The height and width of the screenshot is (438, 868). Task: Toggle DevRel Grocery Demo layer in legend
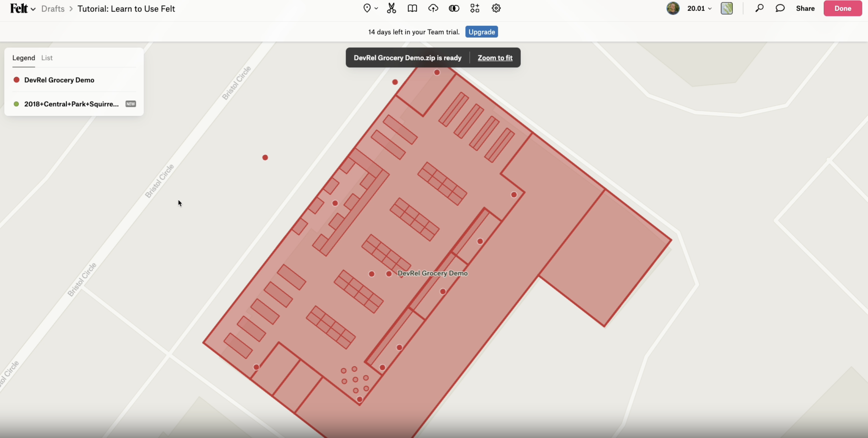[59, 80]
